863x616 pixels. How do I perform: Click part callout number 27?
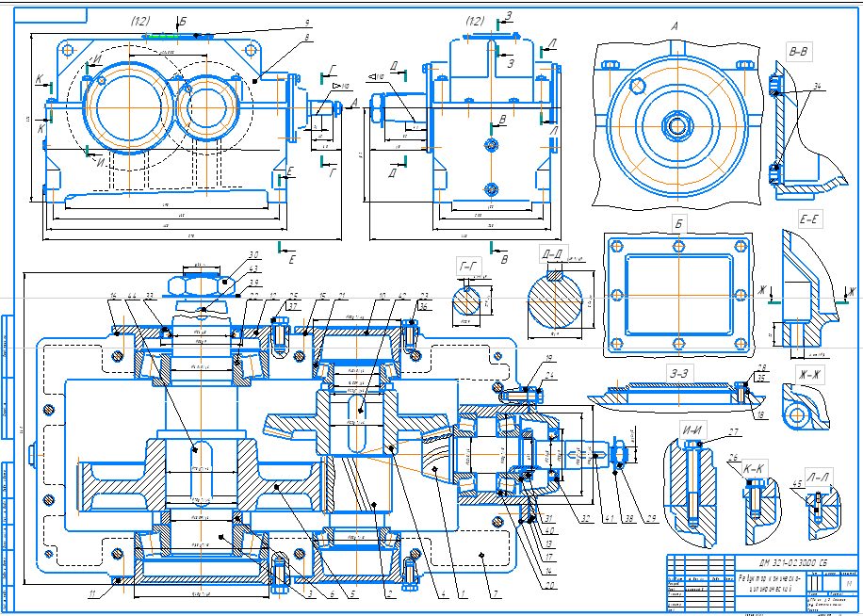[733, 433]
